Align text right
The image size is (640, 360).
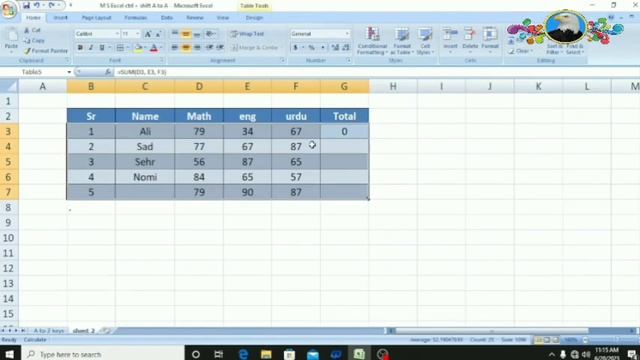(197, 48)
